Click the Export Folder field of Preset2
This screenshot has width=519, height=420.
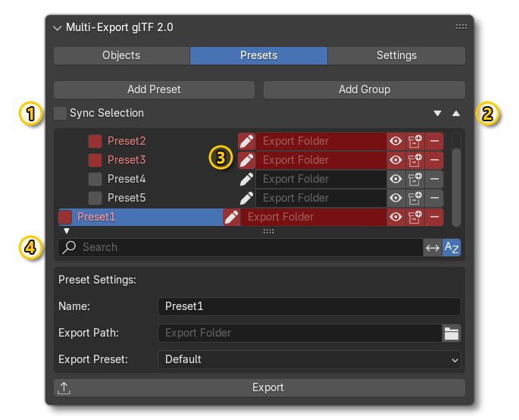321,142
